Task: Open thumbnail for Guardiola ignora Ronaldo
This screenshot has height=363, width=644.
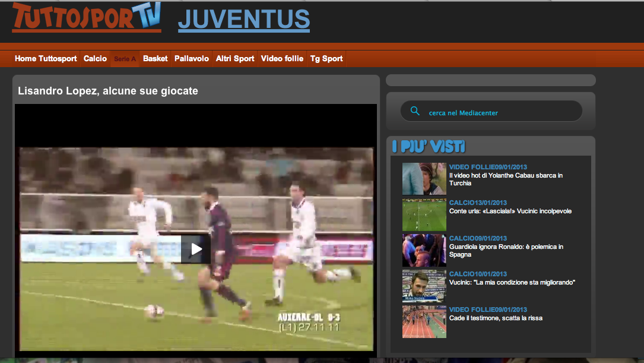Action: coord(424,250)
